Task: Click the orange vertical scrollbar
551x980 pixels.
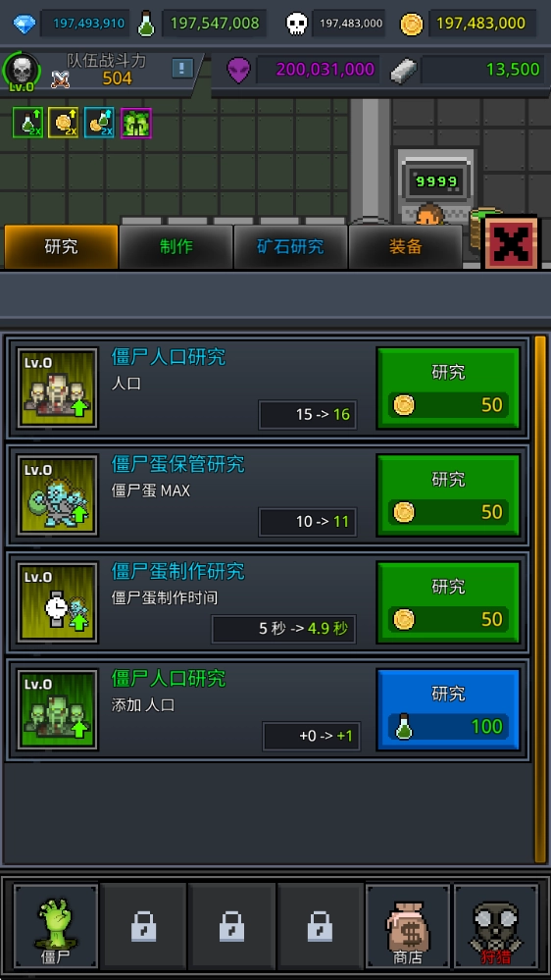Action: (540, 599)
